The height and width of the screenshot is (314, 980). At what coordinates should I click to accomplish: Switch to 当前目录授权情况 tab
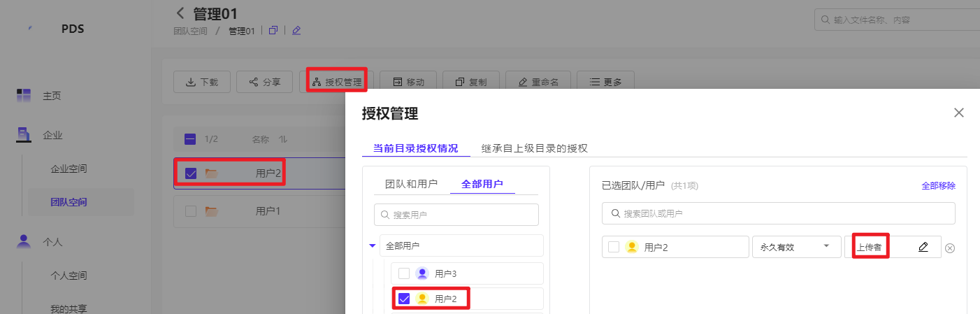pyautogui.click(x=415, y=148)
